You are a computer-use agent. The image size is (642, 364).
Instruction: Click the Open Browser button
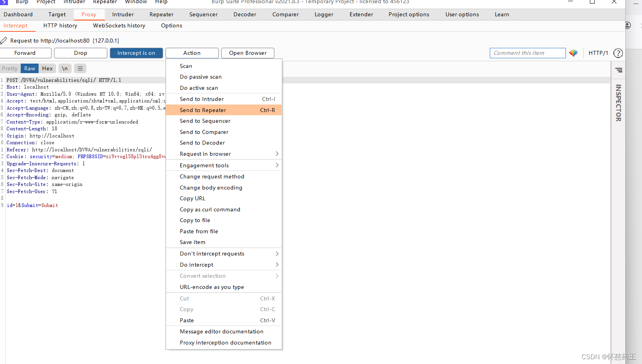pos(248,53)
